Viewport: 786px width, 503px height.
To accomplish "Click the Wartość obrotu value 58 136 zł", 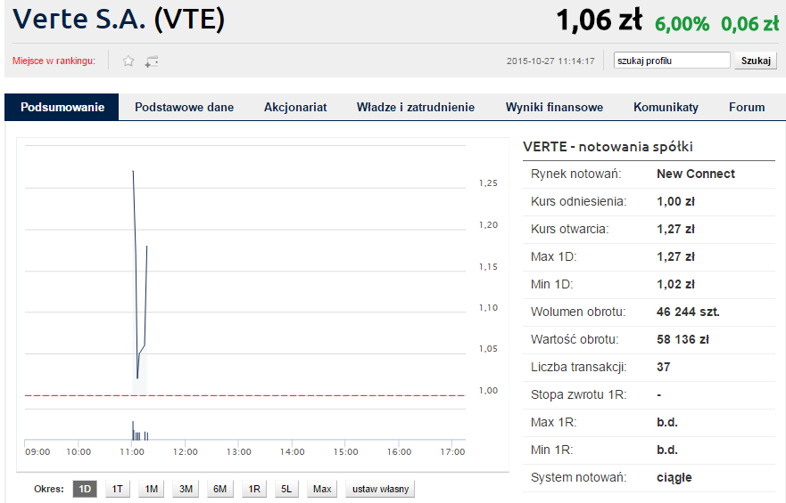I will 683,340.
